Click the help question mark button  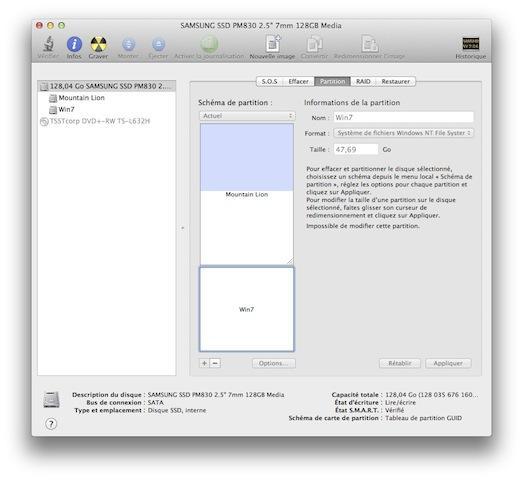click(51, 424)
